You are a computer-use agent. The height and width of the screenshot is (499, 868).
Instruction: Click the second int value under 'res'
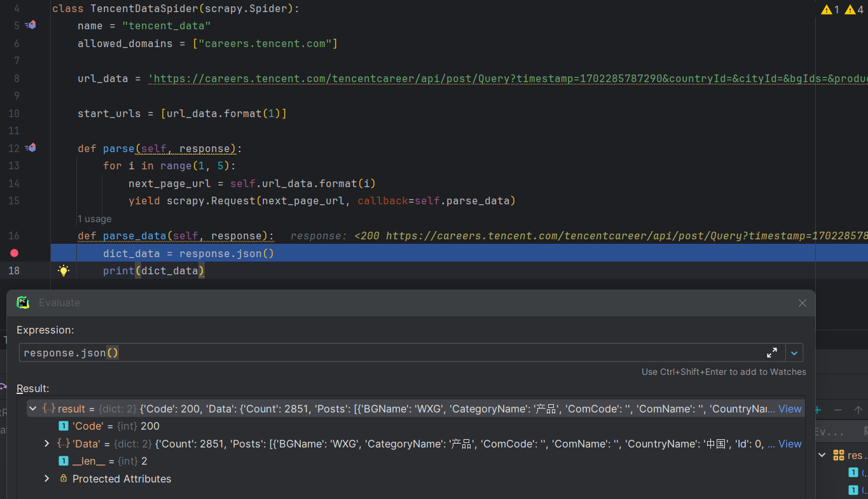click(x=854, y=489)
